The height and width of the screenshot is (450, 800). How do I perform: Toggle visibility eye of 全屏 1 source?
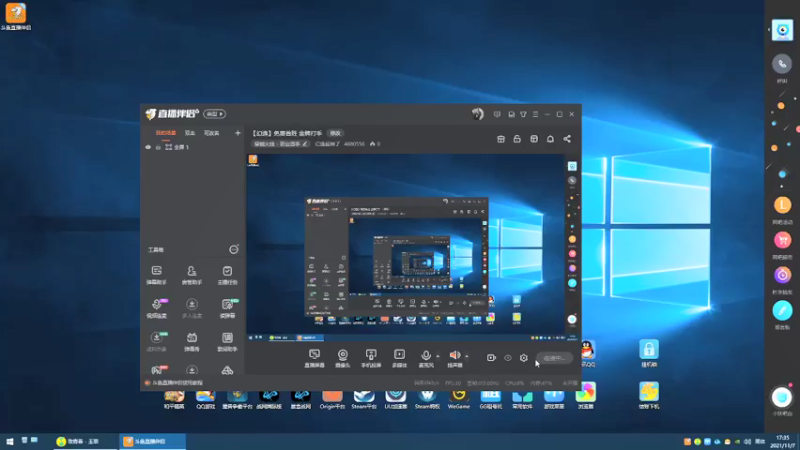(148, 147)
